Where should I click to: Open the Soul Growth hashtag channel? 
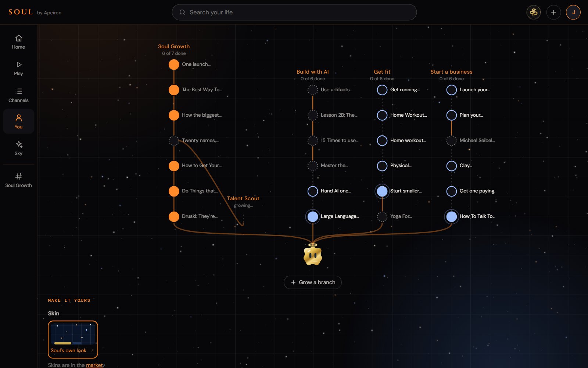click(x=18, y=180)
